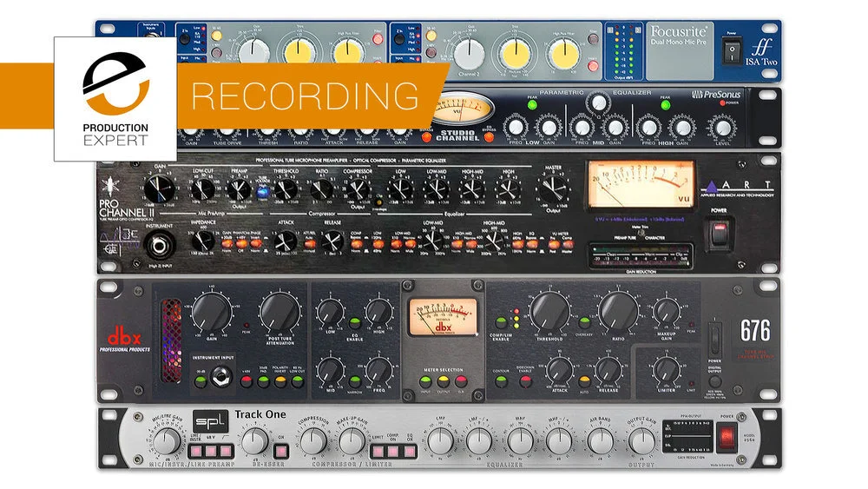Click the ART Impedance knob
Screen dimensions: 868x489
[x=202, y=241]
